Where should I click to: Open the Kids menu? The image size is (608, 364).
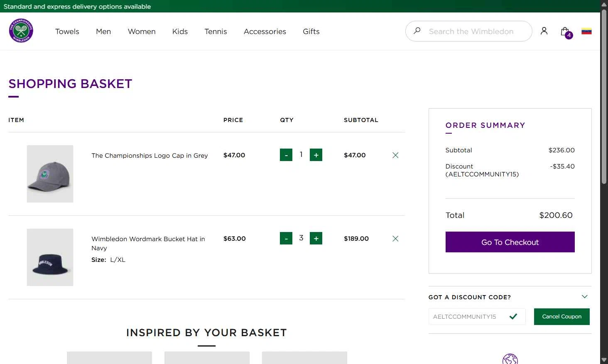pyautogui.click(x=180, y=32)
